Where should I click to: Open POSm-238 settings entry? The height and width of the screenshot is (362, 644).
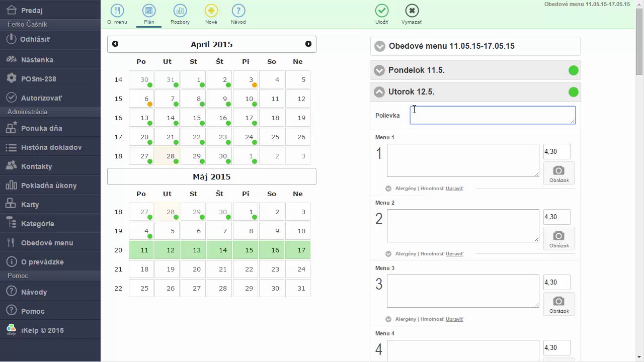click(x=50, y=78)
